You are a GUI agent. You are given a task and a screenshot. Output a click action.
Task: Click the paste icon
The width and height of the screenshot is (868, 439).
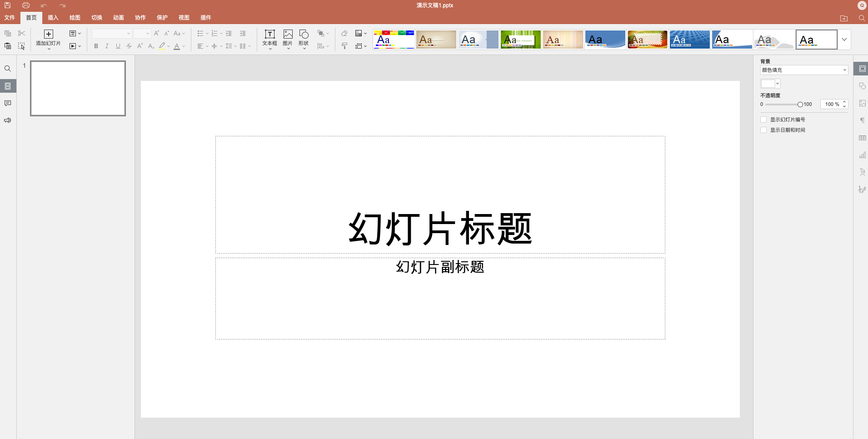tap(8, 46)
